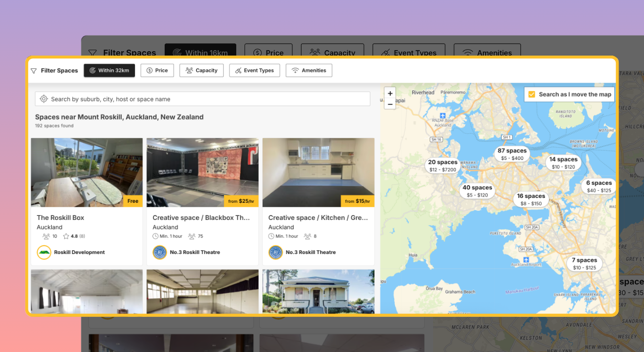Click the Auckland Airport map marker

pos(526,260)
